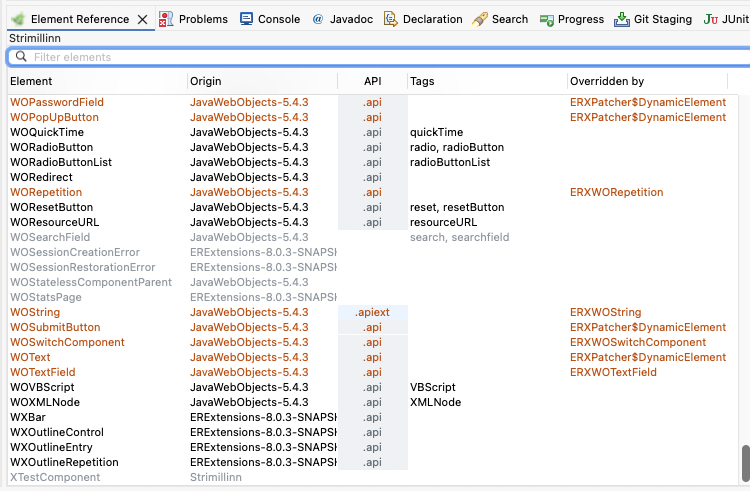The height and width of the screenshot is (491, 750).
Task: Select the WOQuickTime element
Action: tap(47, 132)
